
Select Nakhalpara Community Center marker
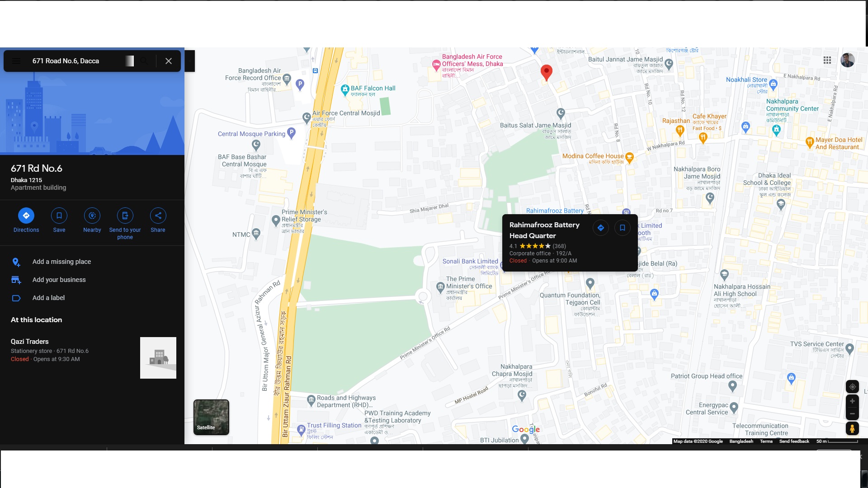point(776,131)
